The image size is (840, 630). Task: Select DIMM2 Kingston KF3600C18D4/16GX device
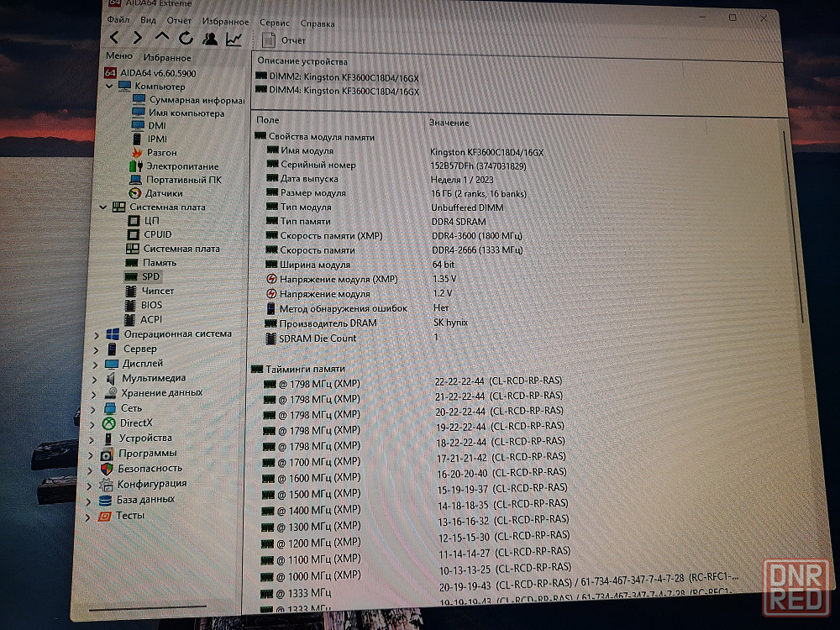click(x=338, y=77)
